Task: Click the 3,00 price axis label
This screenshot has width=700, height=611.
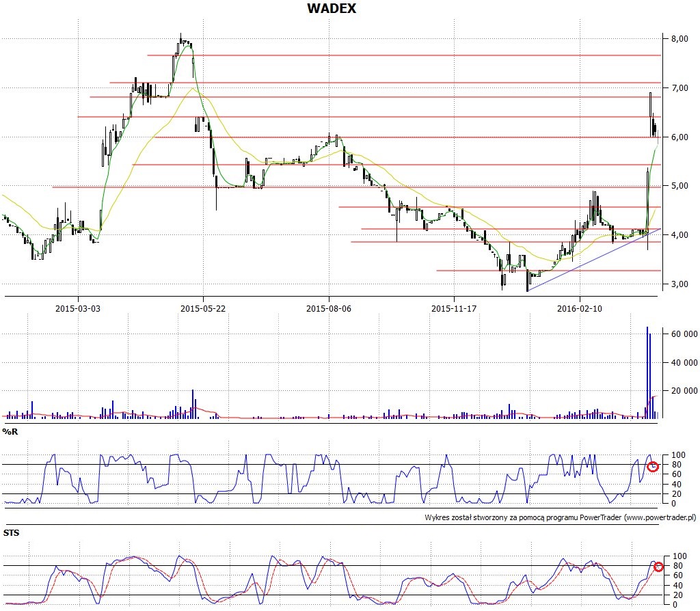Action: tap(679, 284)
